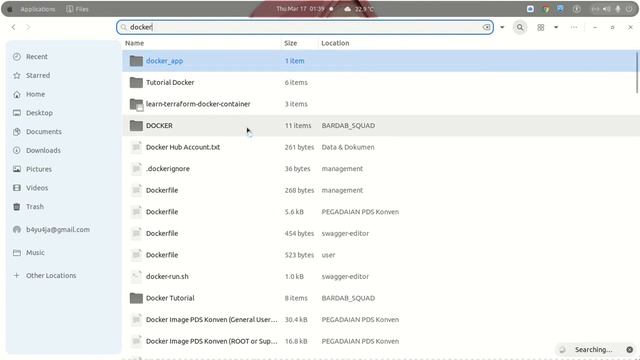Sort results by the Size column
640x360 pixels.
290,43
